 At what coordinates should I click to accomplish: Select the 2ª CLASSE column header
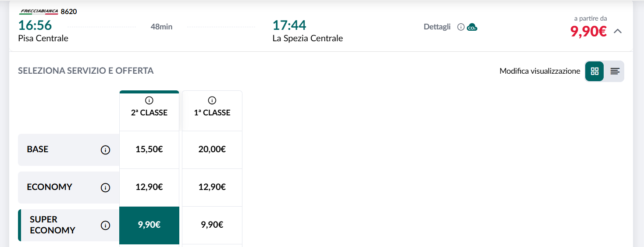point(149,111)
